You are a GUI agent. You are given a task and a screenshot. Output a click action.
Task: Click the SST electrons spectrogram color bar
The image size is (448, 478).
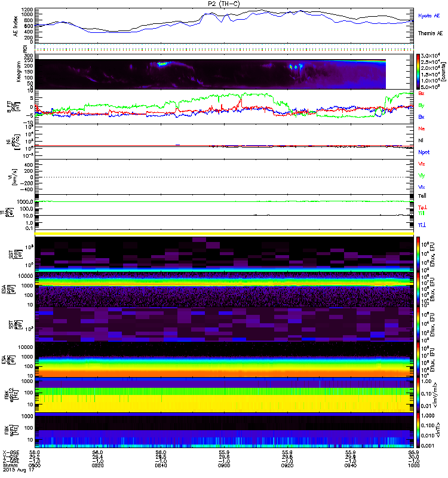[418, 324]
